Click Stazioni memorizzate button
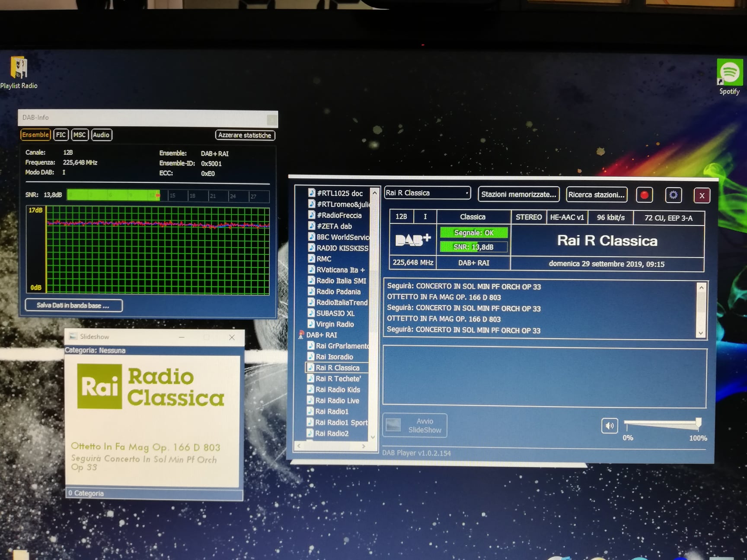Viewport: 747px width, 560px height. coord(519,194)
